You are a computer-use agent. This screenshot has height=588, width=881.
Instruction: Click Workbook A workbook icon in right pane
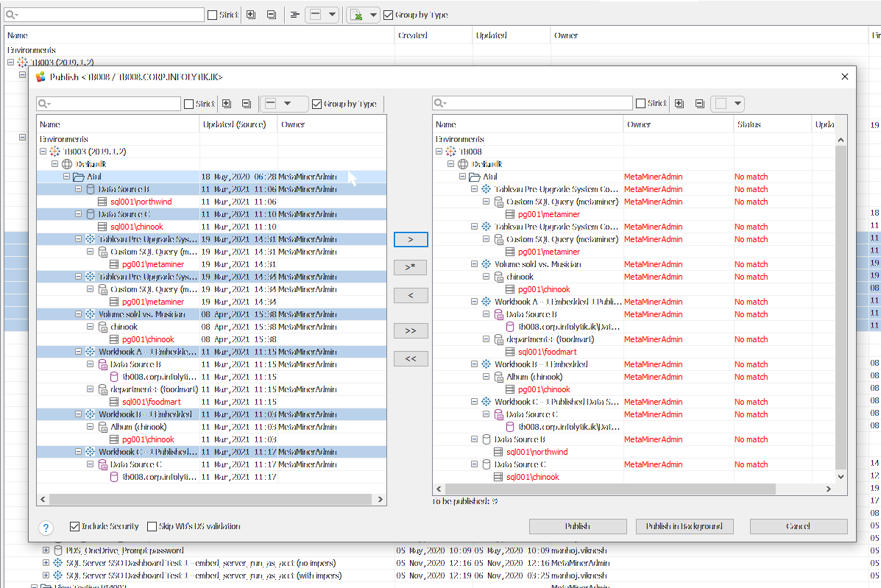pos(486,302)
